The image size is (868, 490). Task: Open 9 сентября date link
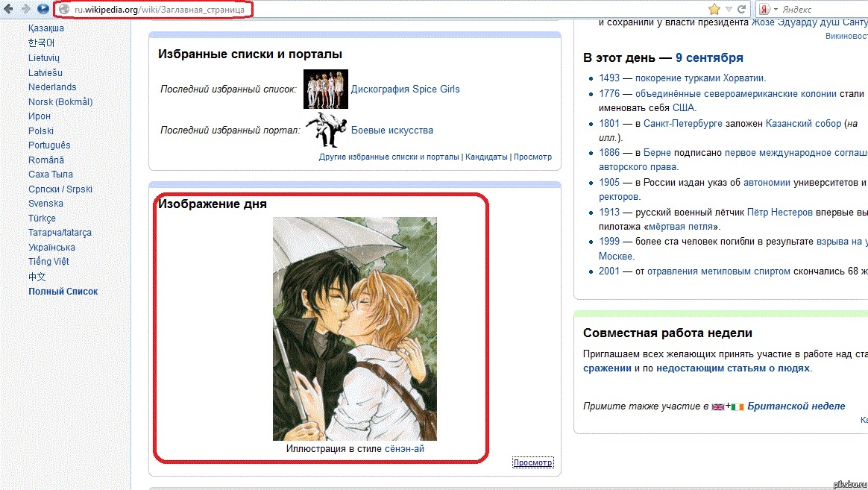709,57
